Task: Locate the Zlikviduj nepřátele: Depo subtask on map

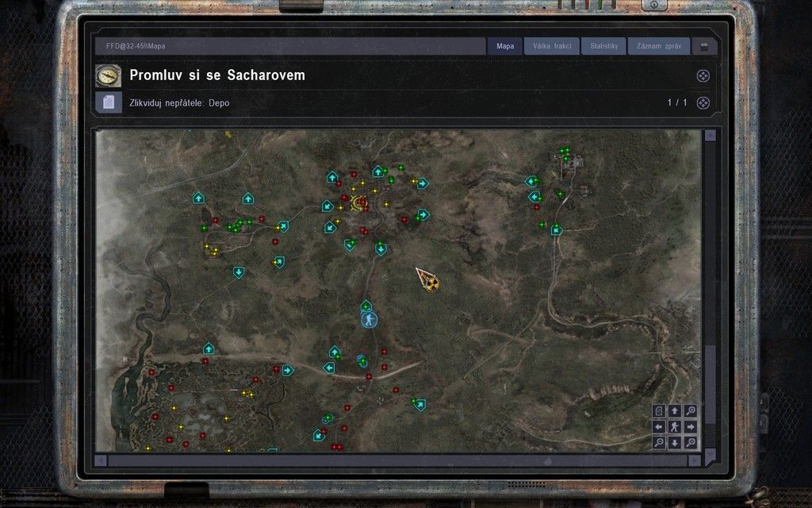Action: pyautogui.click(x=703, y=102)
